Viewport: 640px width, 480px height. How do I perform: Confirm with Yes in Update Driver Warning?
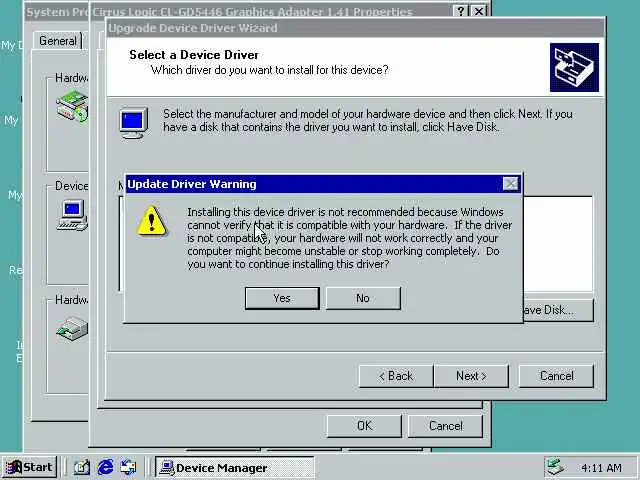[x=282, y=298]
